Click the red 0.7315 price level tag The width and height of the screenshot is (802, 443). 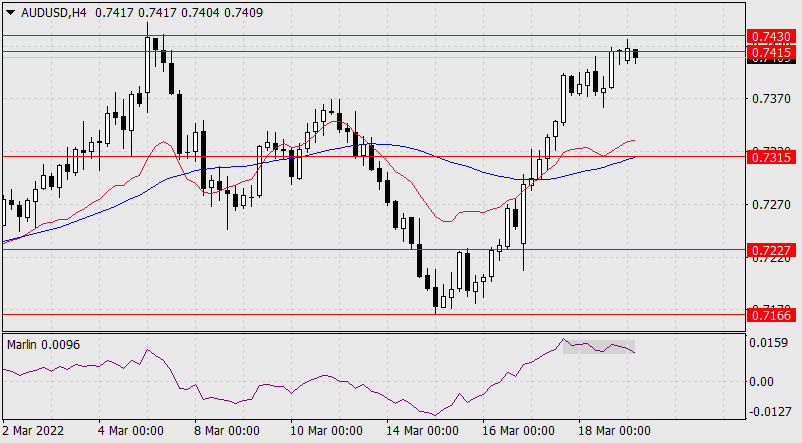[770, 157]
